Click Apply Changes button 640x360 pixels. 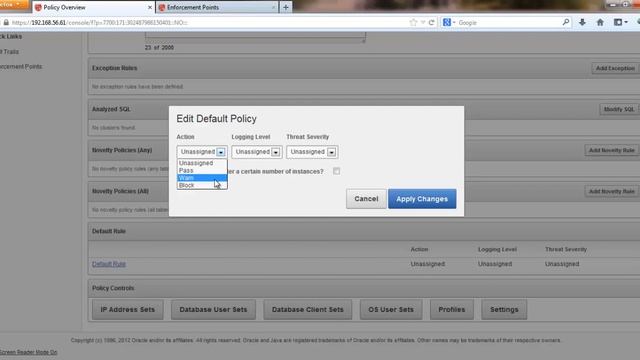coord(422,199)
